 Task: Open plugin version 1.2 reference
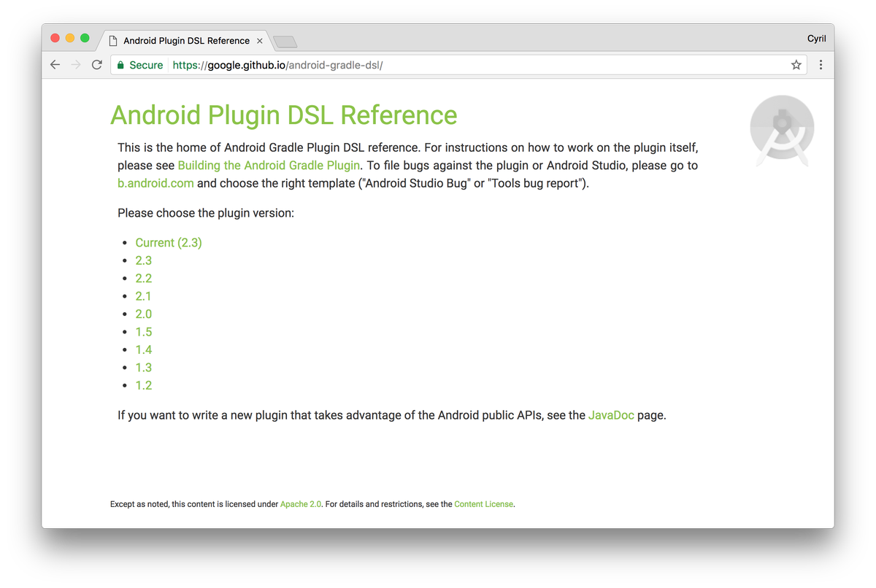144,385
